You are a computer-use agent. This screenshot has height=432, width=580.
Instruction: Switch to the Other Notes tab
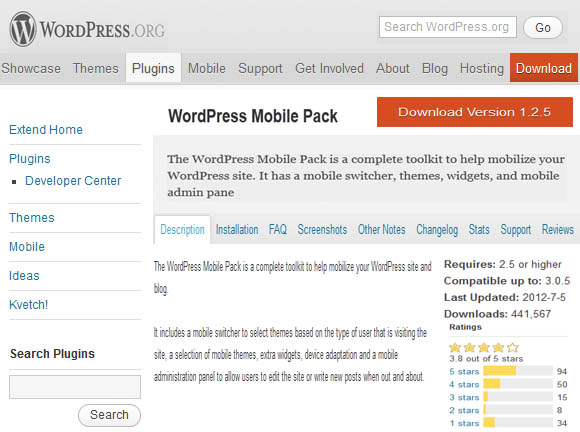[381, 230]
